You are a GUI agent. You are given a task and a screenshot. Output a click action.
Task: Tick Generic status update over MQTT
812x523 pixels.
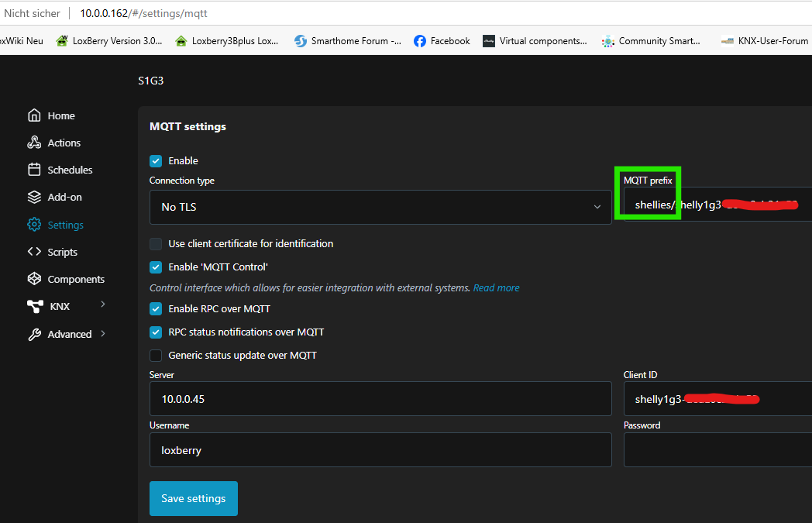tap(156, 356)
